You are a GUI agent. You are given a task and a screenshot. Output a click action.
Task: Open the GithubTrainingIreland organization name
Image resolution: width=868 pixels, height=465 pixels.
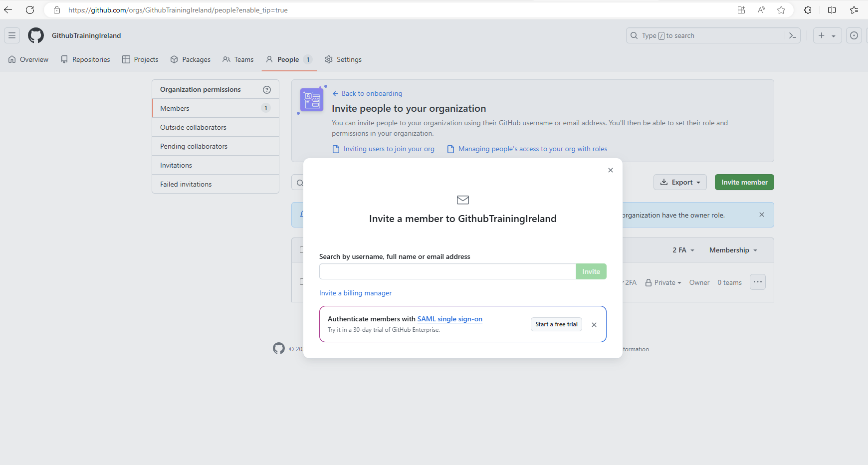point(86,35)
